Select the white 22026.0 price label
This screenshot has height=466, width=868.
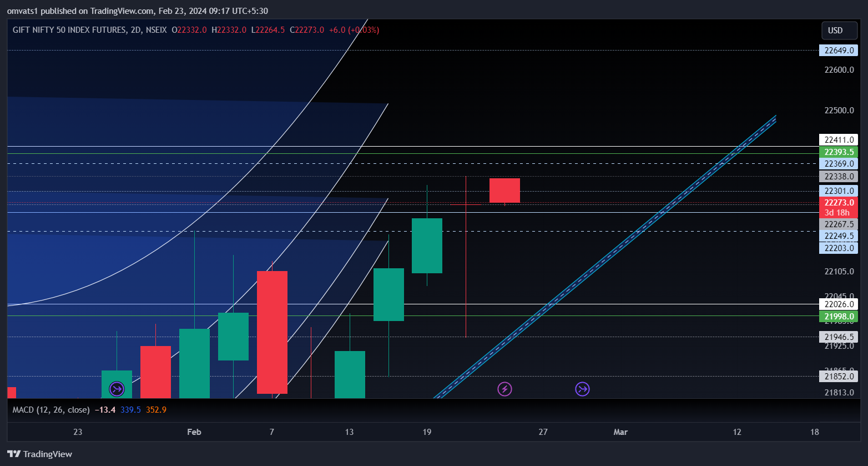point(839,304)
